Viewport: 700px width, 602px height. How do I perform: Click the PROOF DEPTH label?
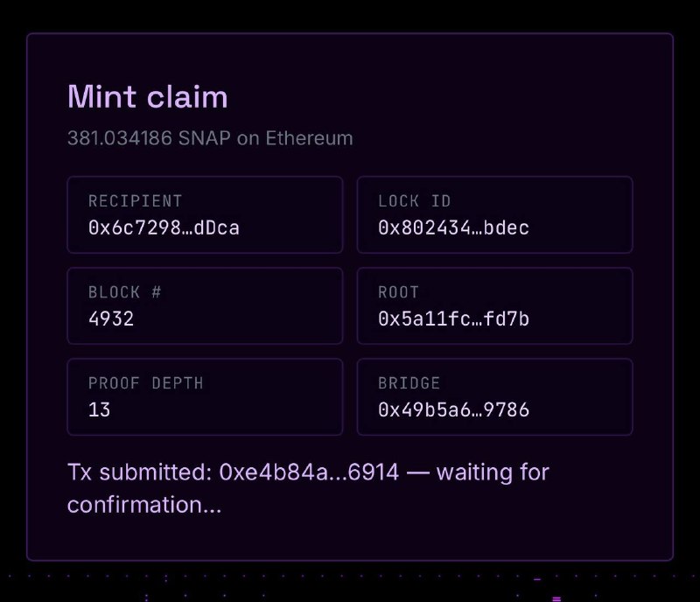[145, 383]
